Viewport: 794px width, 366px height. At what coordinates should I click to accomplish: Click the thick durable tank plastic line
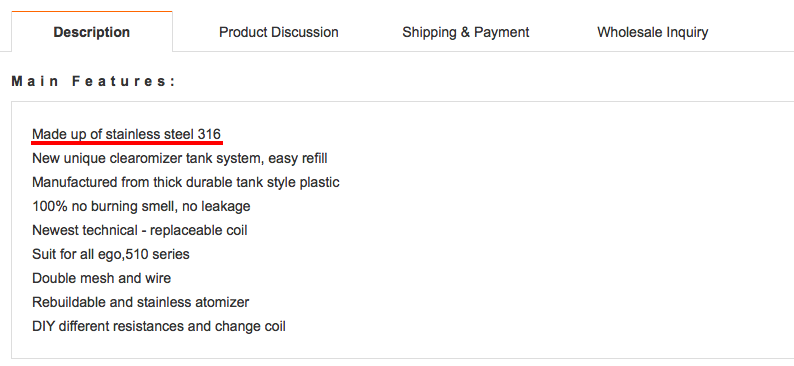pos(186,182)
